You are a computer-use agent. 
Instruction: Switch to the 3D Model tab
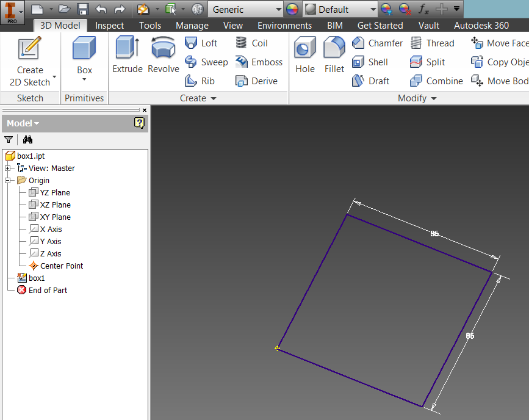(60, 26)
